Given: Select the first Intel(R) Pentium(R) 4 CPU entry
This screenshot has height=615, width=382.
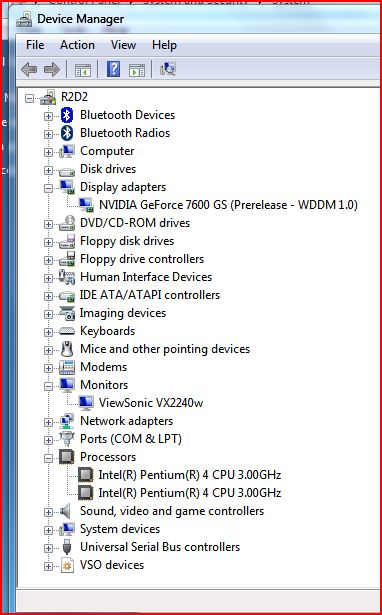Looking at the screenshot, I should (190, 475).
